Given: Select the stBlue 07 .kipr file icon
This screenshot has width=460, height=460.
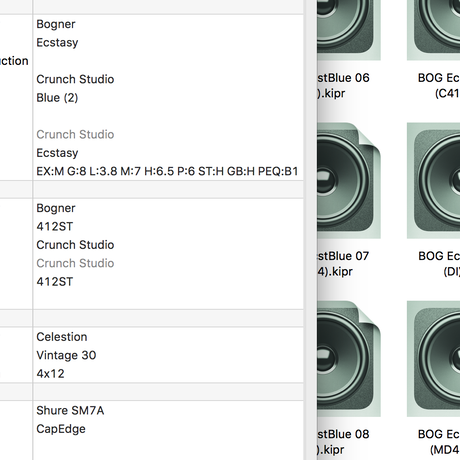Looking at the screenshot, I should pos(348,180).
